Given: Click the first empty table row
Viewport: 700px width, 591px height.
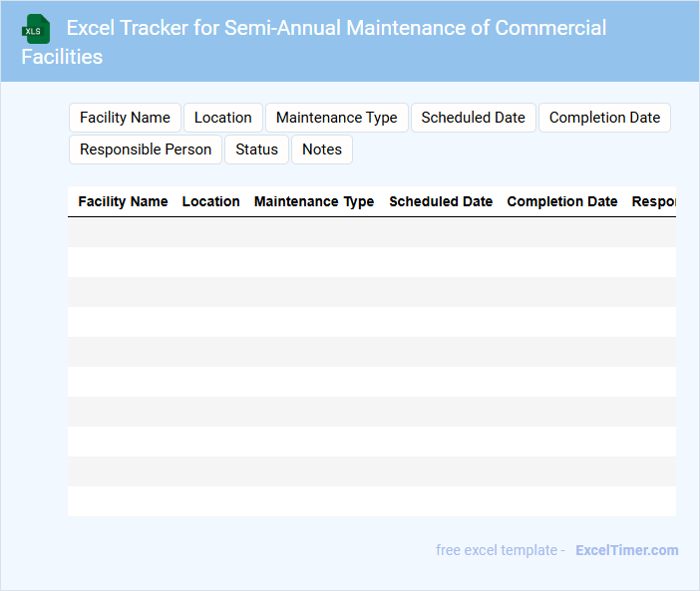Looking at the screenshot, I should [371, 232].
